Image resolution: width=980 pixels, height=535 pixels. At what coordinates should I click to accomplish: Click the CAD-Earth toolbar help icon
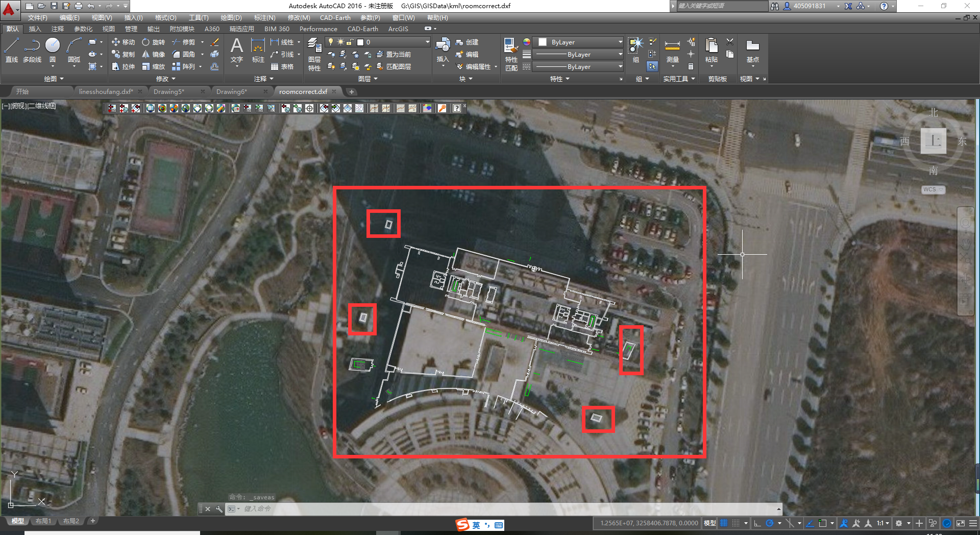click(457, 108)
